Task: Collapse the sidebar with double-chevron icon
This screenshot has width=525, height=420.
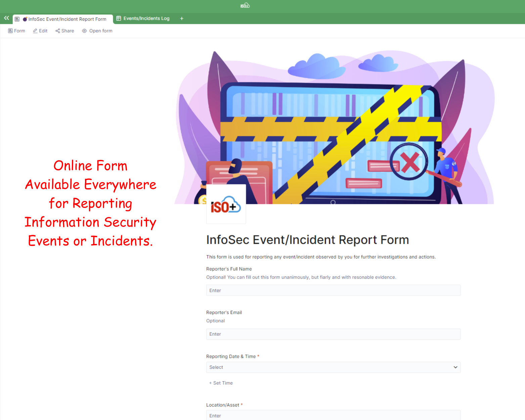Action: (6, 18)
